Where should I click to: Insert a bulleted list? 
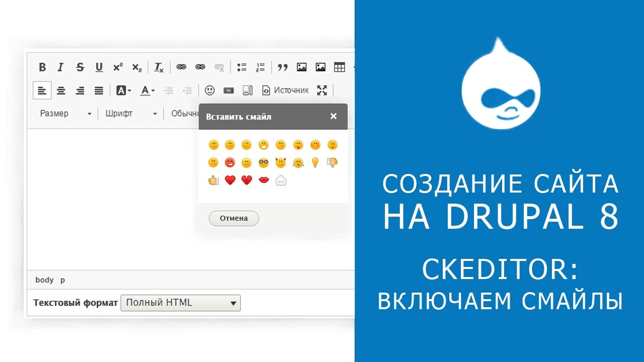click(x=242, y=67)
